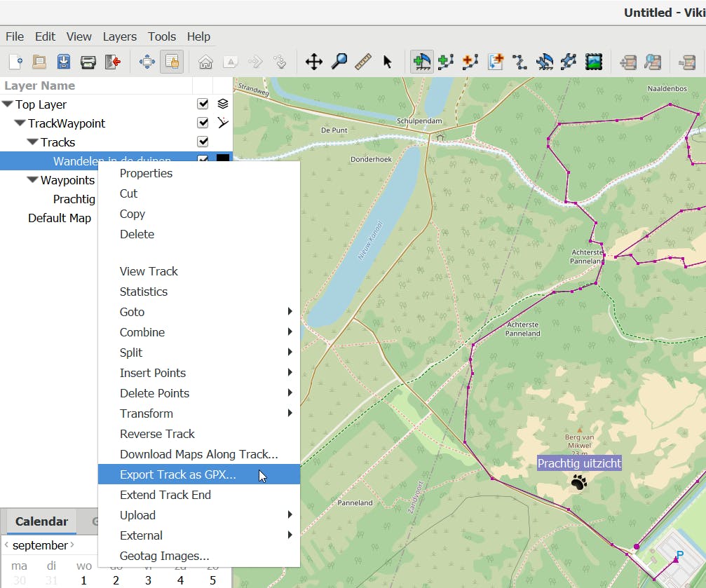The width and height of the screenshot is (706, 588).
Task: Choose the Ruler measuring tool
Action: click(362, 62)
